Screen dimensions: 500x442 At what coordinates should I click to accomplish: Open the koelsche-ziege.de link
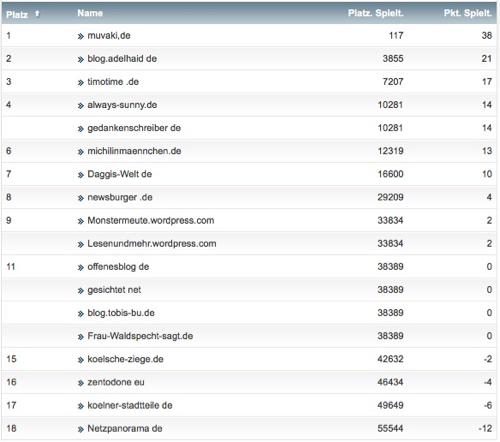pos(125,359)
